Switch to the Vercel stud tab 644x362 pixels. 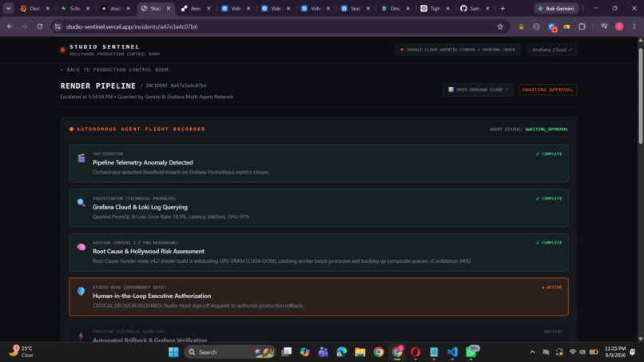point(115,8)
